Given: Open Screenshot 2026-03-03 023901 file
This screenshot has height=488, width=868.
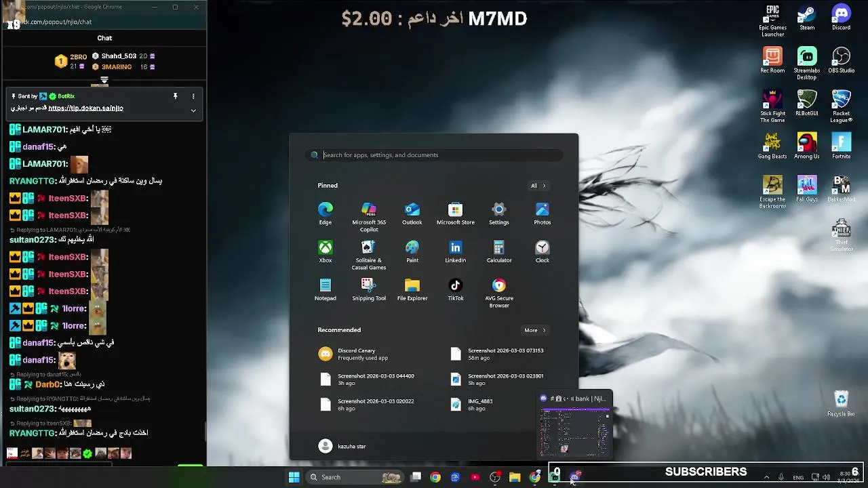Looking at the screenshot, I should [498, 379].
